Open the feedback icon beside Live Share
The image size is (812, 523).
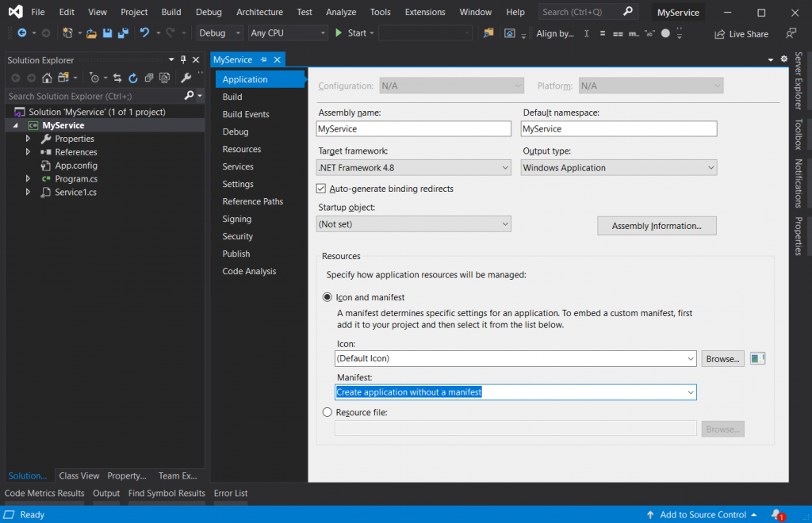pos(791,33)
